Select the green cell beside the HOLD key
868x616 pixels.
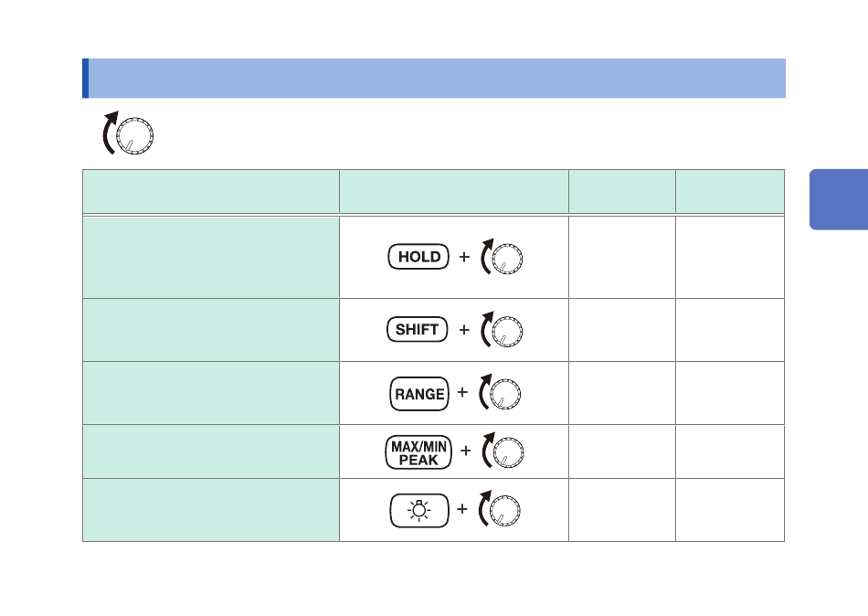pos(211,257)
